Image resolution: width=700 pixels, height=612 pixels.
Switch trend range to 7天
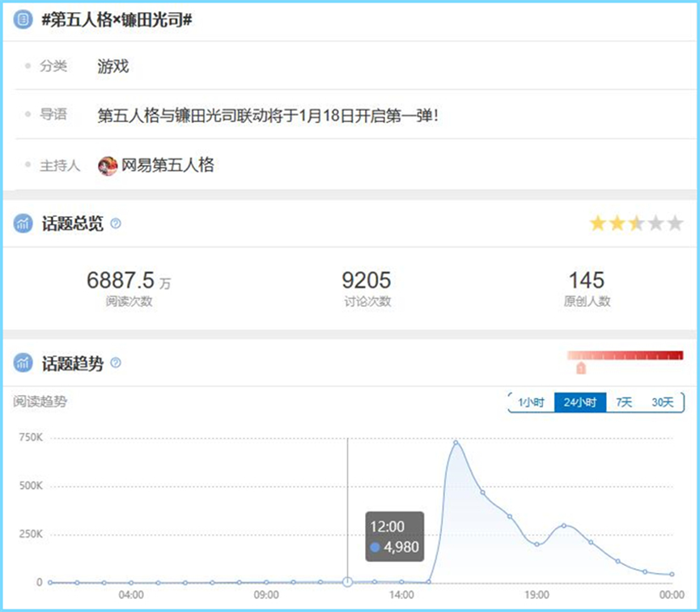tap(624, 402)
